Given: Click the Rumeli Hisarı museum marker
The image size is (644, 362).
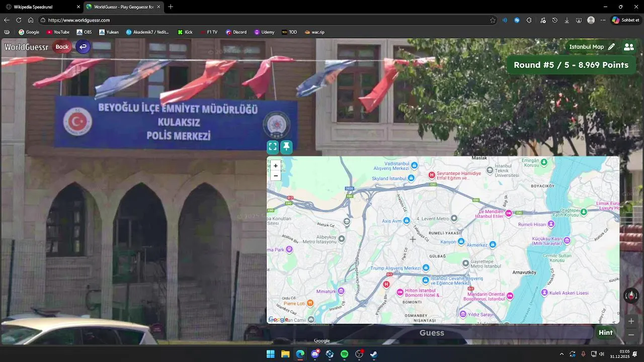Looking at the screenshot, I should (551, 224).
